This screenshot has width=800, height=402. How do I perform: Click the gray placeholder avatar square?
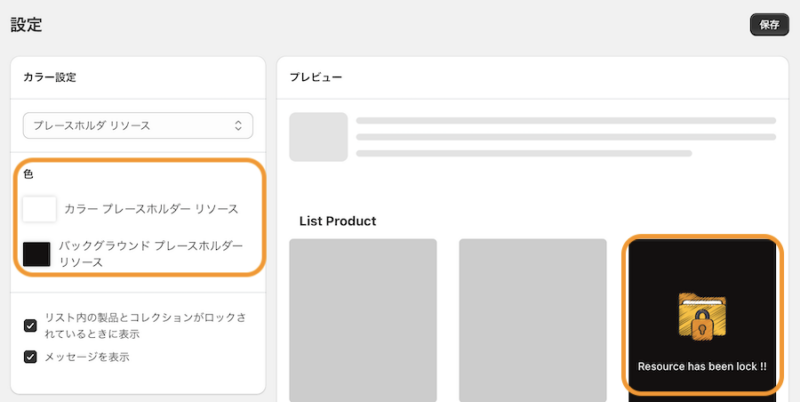[318, 137]
